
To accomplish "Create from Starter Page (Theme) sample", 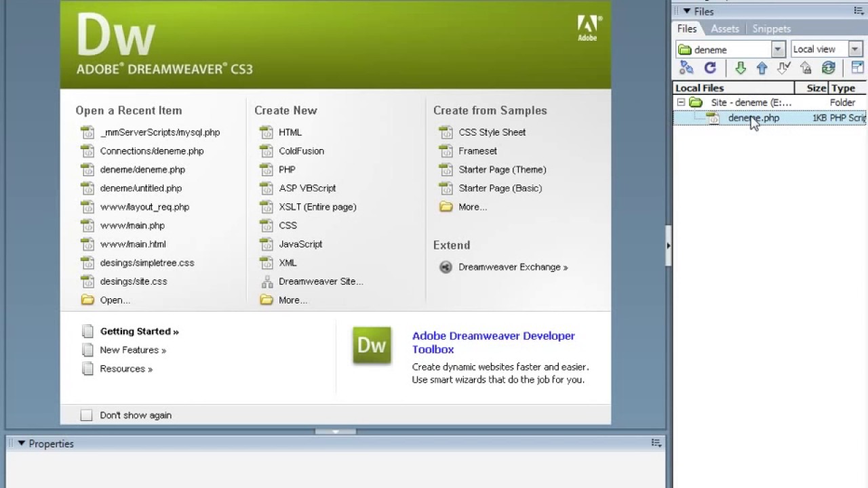I will click(x=502, y=169).
